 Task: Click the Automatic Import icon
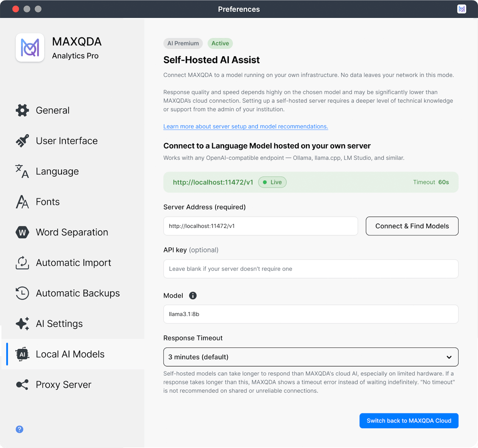[22, 263]
